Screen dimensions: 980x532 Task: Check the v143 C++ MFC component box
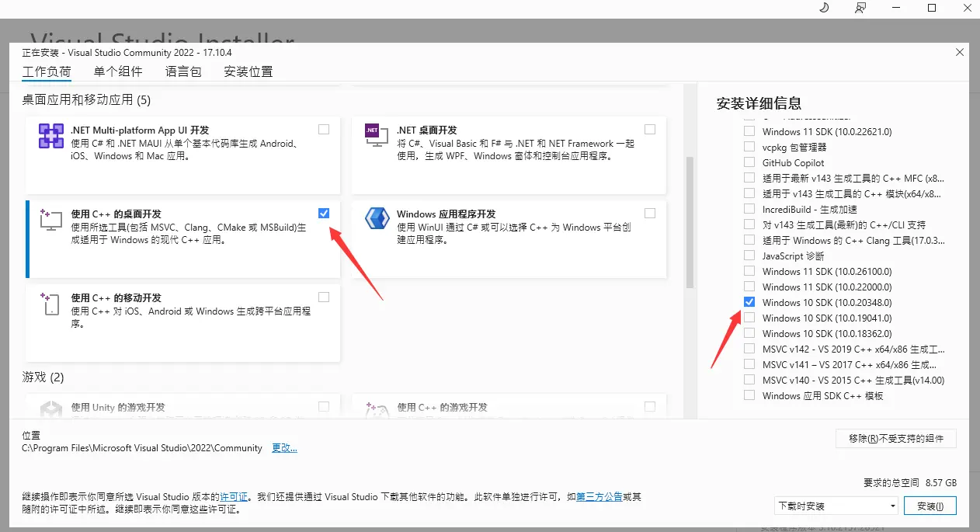[749, 178]
